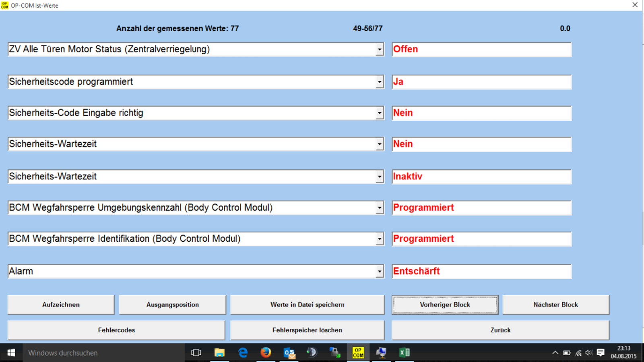Save values with Werte in Datei speichern
Screen dimensions: 644x362
307,305
